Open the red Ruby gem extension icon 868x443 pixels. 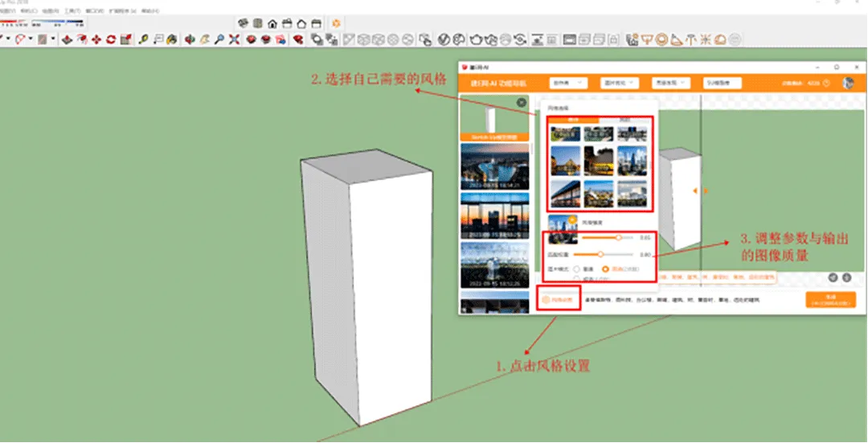tap(298, 39)
